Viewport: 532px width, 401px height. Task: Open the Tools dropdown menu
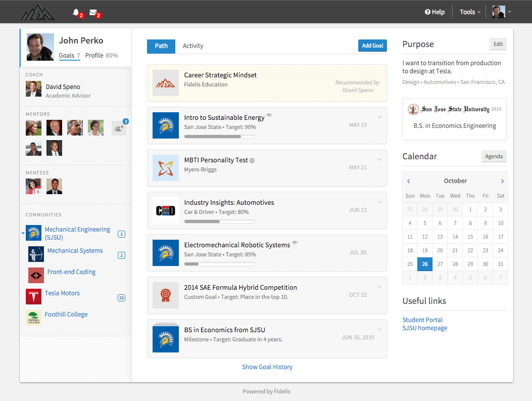click(470, 12)
